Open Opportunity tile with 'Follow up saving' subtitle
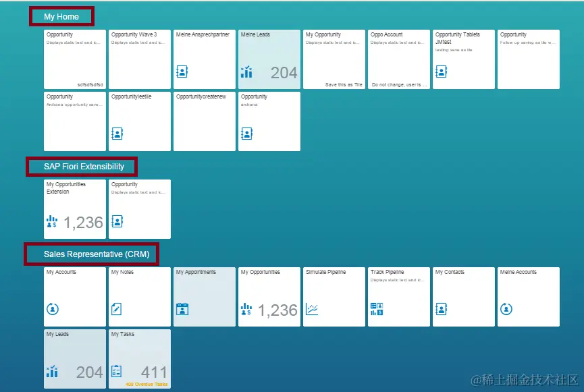 (x=529, y=59)
